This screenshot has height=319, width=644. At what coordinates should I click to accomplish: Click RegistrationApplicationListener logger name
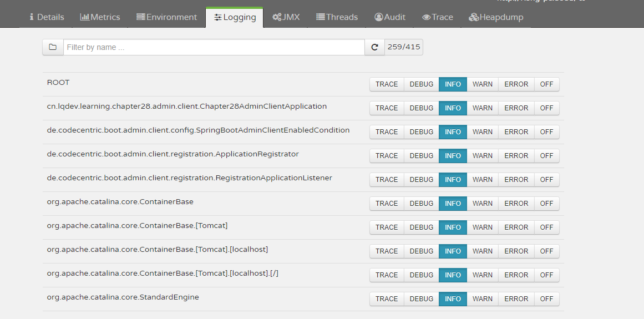pos(189,178)
